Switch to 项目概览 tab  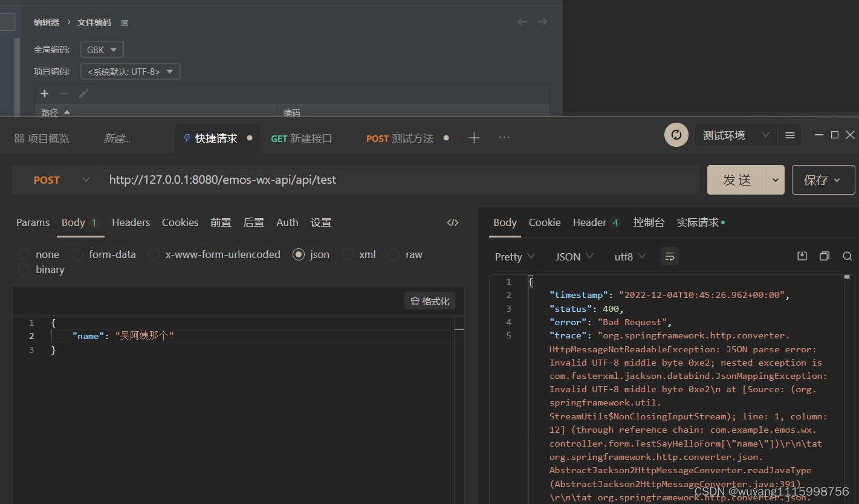coord(42,138)
